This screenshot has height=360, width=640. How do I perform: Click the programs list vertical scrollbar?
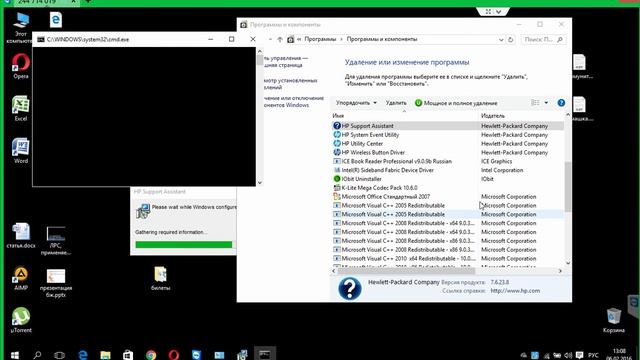[x=567, y=187]
